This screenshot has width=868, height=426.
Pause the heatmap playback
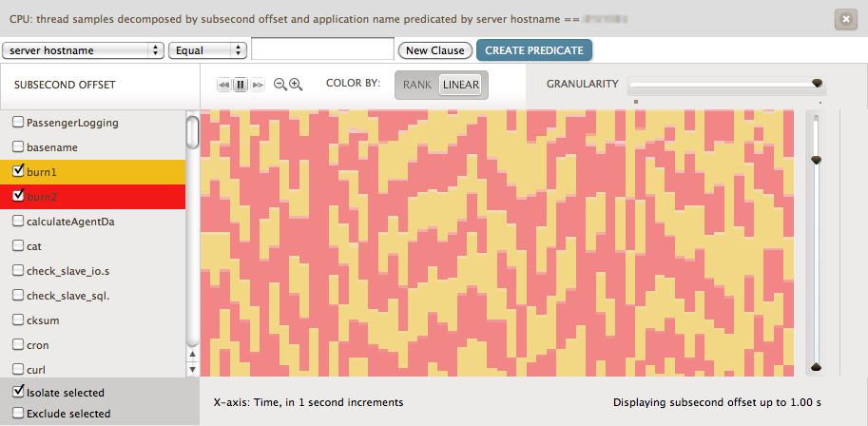tap(241, 85)
